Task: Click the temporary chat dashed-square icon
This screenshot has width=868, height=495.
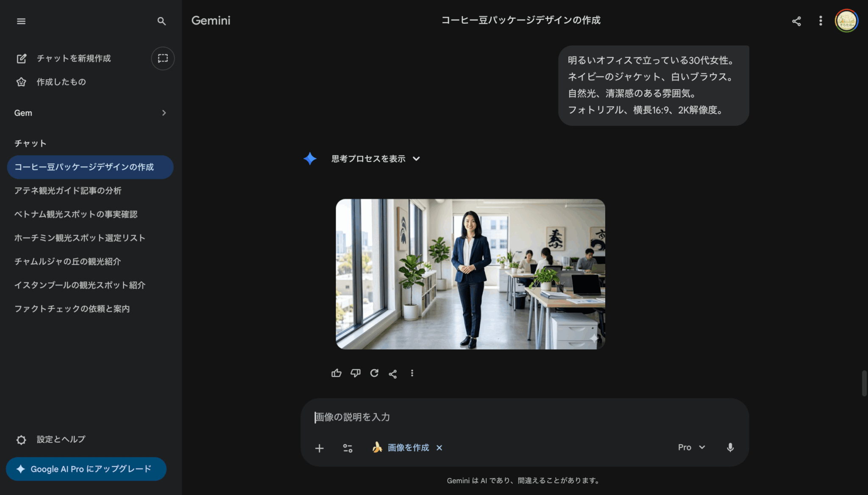Action: tap(163, 59)
